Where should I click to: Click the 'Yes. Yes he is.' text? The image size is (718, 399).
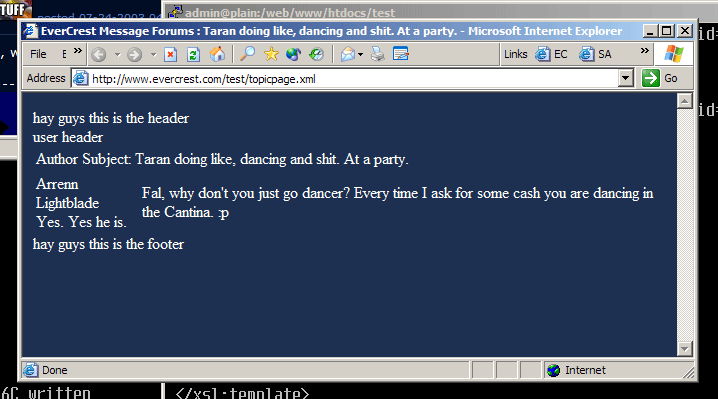coord(82,222)
